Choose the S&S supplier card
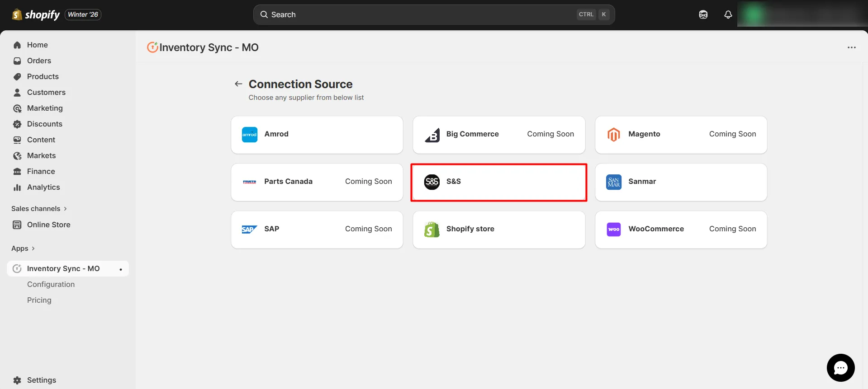Viewport: 868px width, 389px height. (499, 182)
